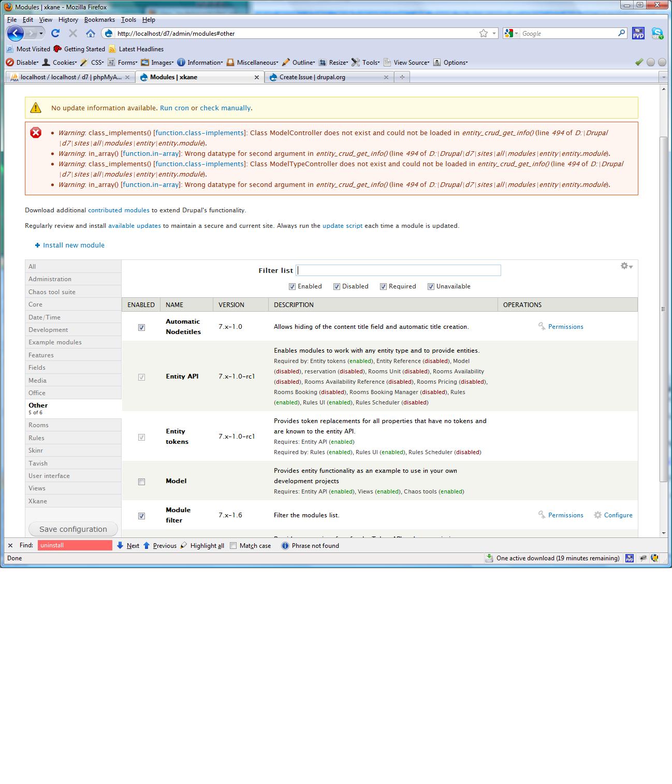This screenshot has width=672, height=784.
Task: Stop loading with the X toolbar icon
Action: (73, 33)
